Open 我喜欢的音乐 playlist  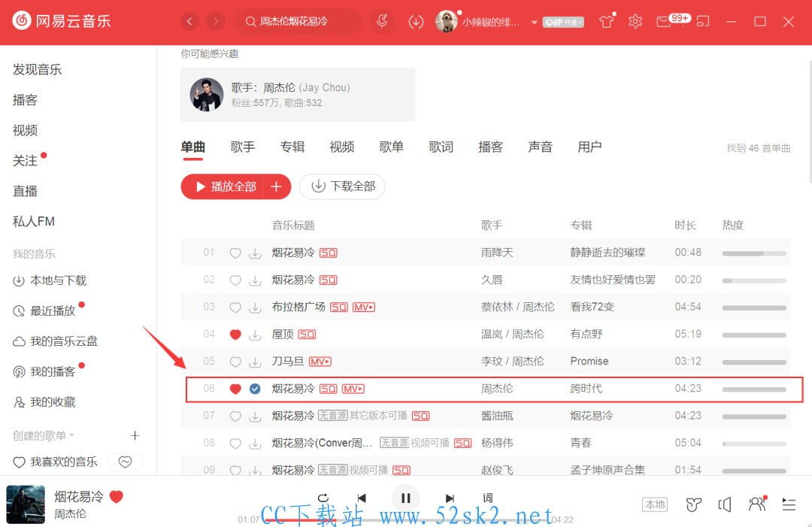pyautogui.click(x=55, y=462)
